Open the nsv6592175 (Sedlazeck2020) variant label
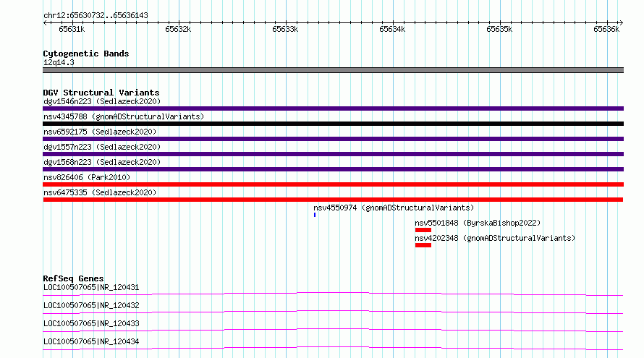This screenshot has height=358, width=644. pos(100,132)
